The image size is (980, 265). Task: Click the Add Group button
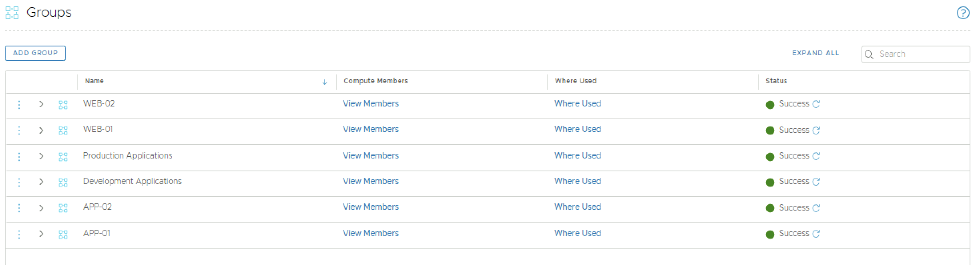[x=35, y=53]
